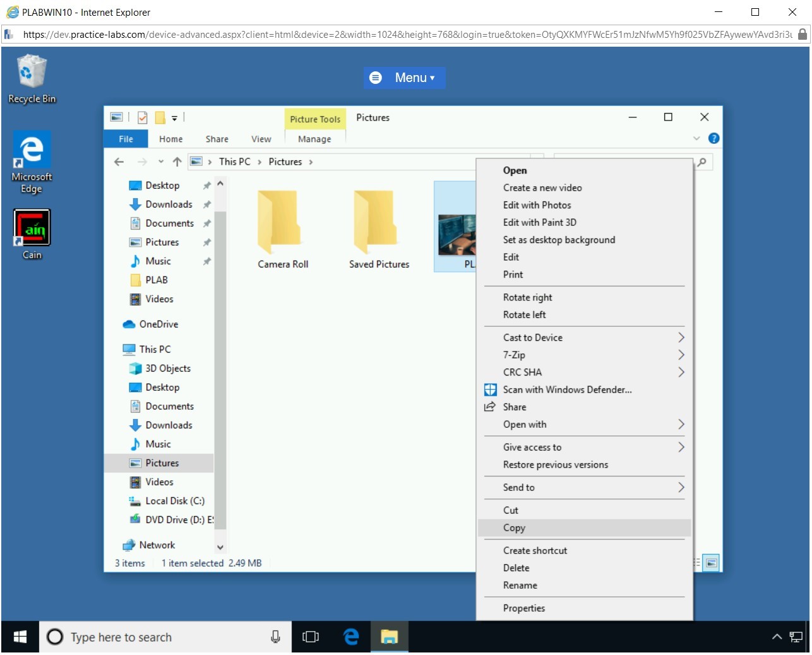Click the Cortana microphone icon
The width and height of the screenshot is (812, 655).
coord(275,637)
